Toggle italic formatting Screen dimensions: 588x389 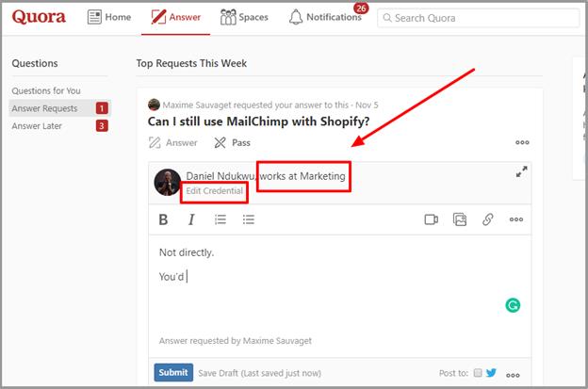pos(191,219)
